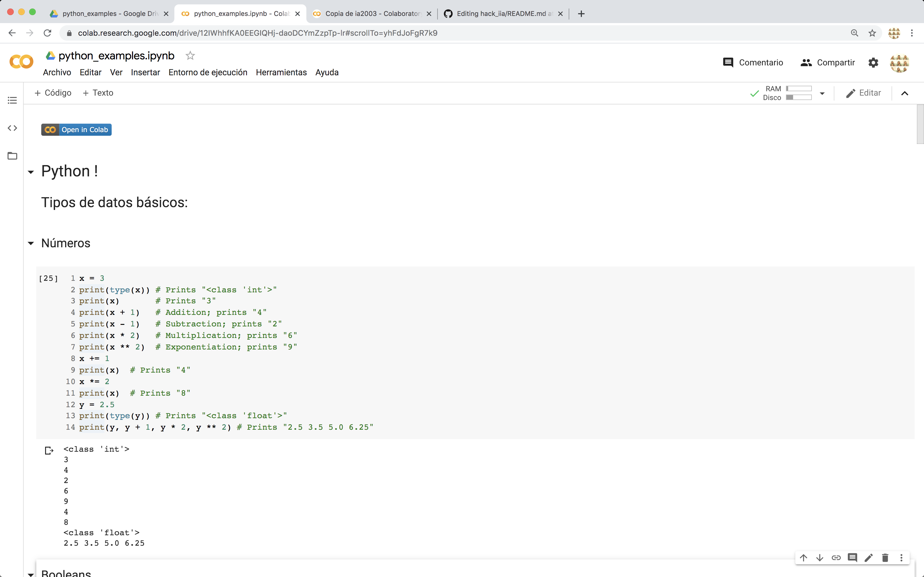This screenshot has width=924, height=577.
Task: Copy link to cell with link icon
Action: [x=836, y=557]
